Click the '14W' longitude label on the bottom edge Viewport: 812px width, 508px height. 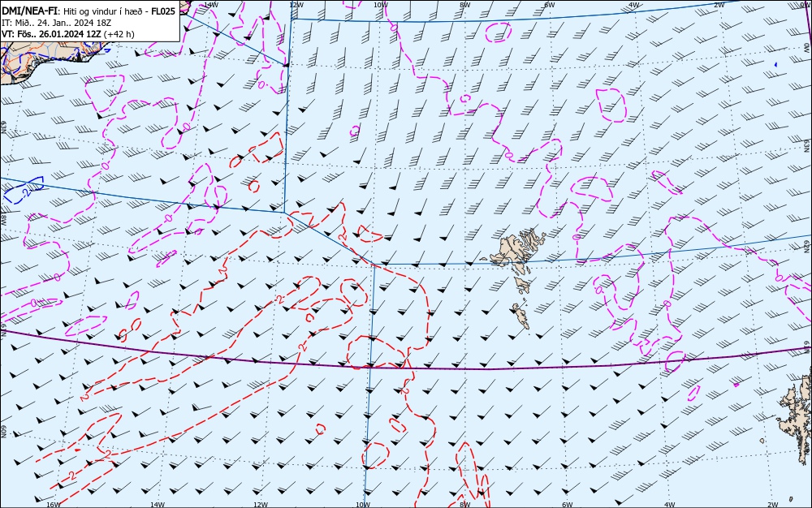point(158,505)
